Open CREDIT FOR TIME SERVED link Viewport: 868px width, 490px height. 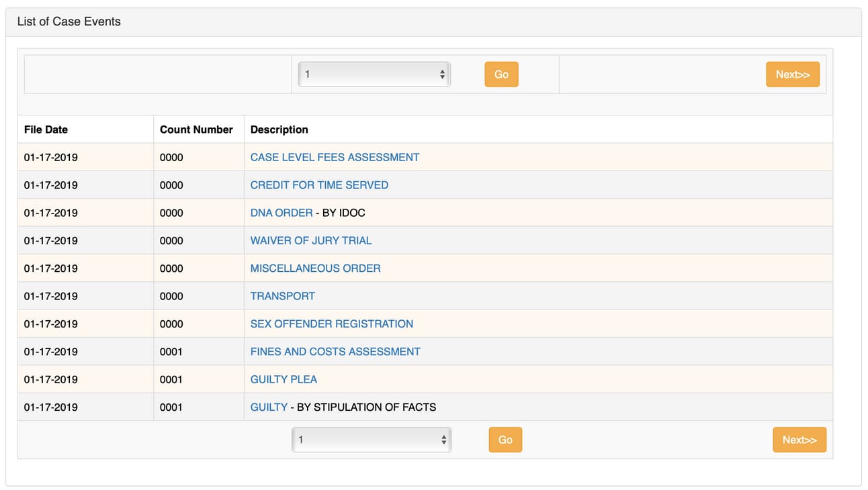point(319,185)
